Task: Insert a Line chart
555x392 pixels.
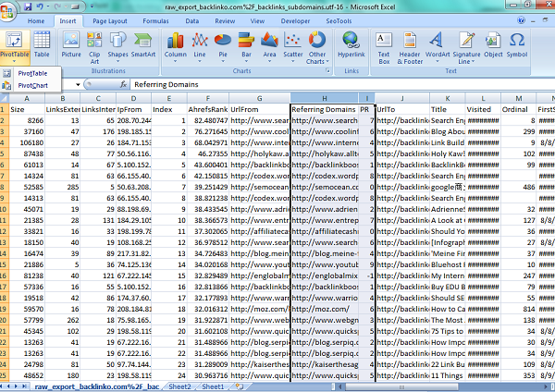Action: [x=200, y=48]
